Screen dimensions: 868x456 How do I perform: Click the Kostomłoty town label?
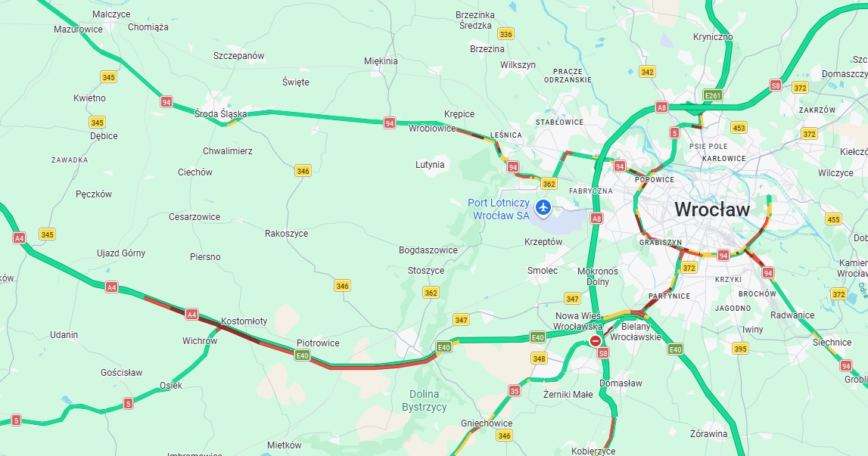pyautogui.click(x=244, y=321)
